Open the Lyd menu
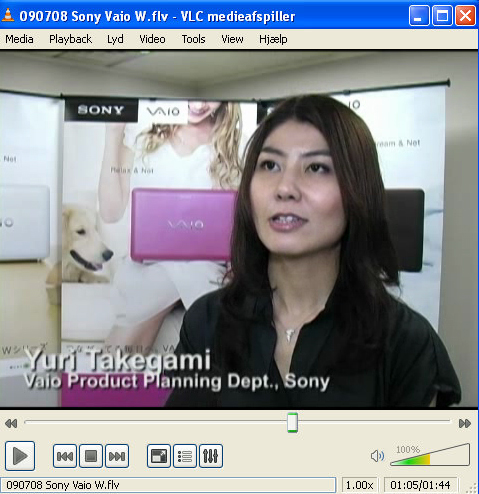 tap(115, 39)
